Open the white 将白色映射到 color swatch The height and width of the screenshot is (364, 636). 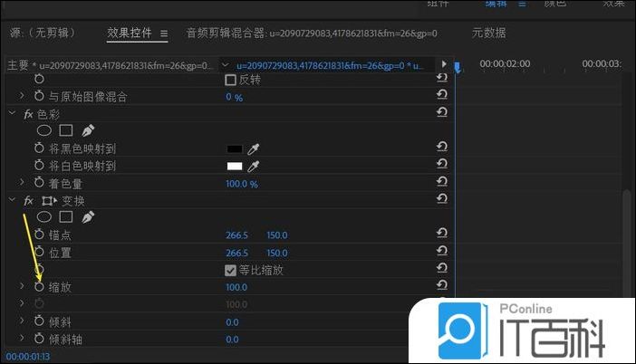pos(235,167)
